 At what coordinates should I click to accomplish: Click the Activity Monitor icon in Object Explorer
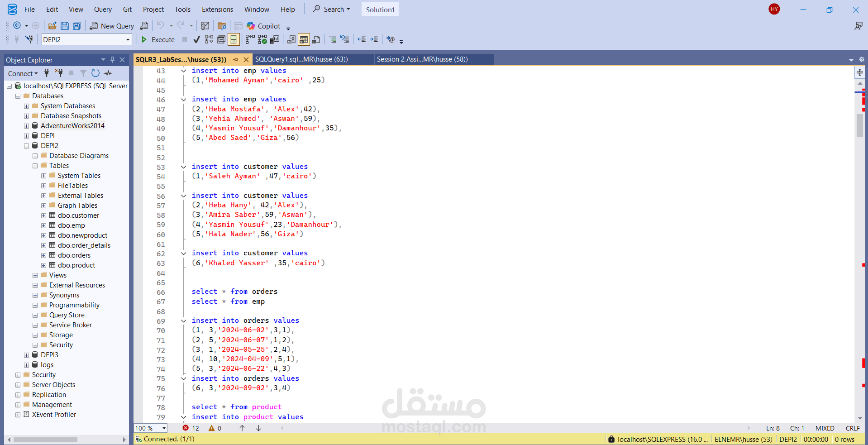point(108,73)
